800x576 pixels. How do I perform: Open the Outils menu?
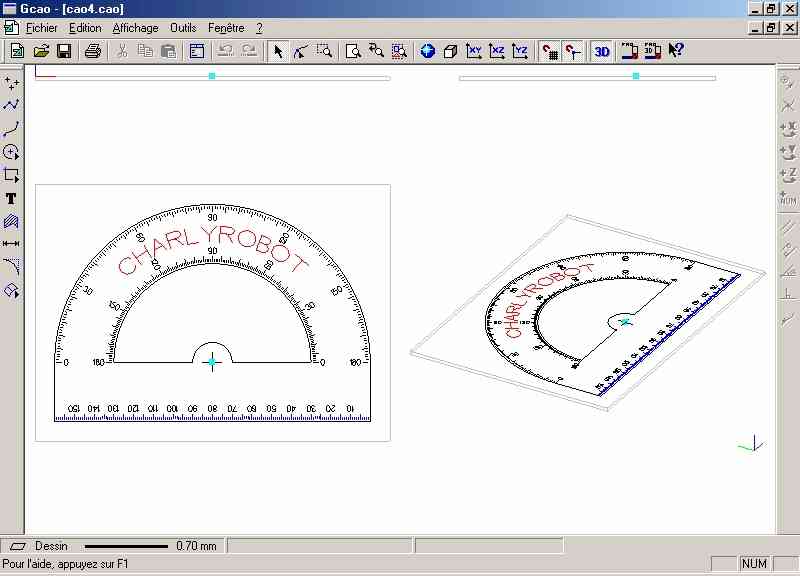pos(183,28)
